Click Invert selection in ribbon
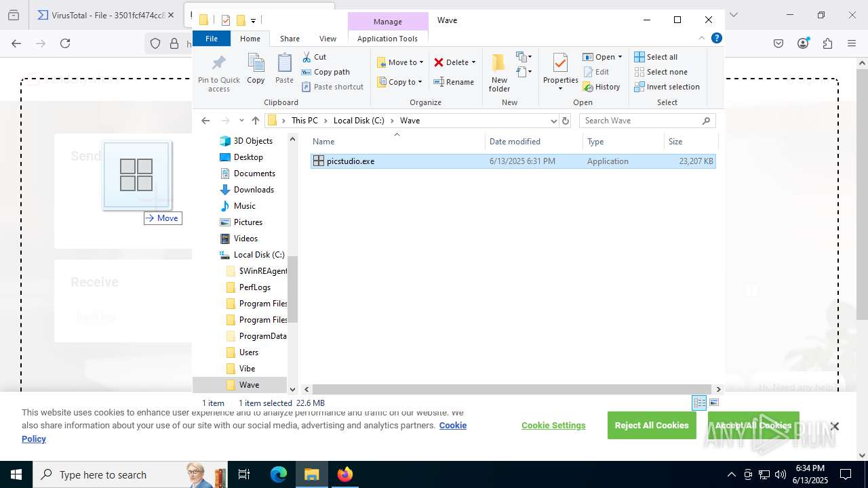Viewport: 868px width, 488px height. [667, 87]
